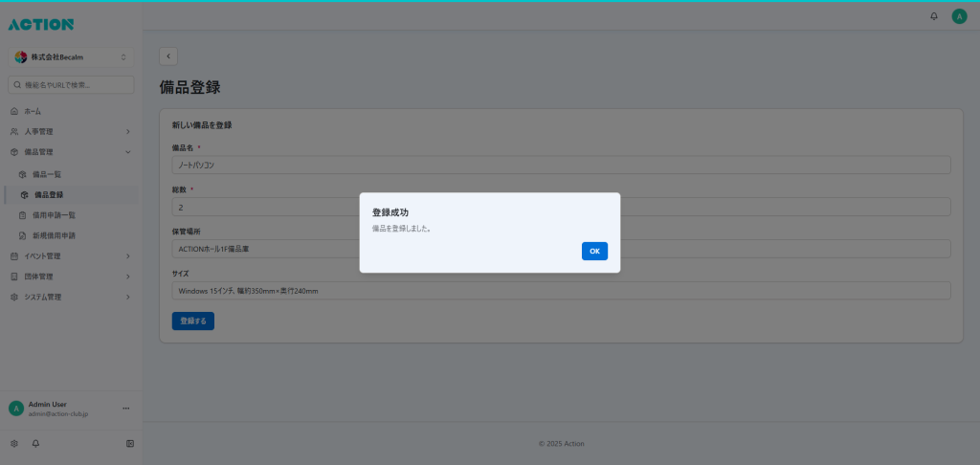Collapse the 備品管理 menu

tap(71, 152)
